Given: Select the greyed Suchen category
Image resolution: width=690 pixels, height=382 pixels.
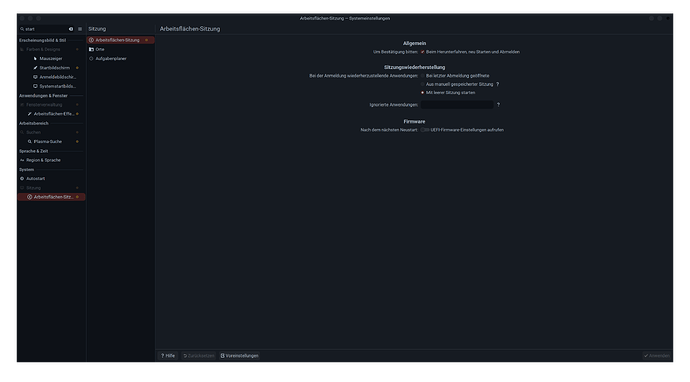Looking at the screenshot, I should [x=51, y=132].
